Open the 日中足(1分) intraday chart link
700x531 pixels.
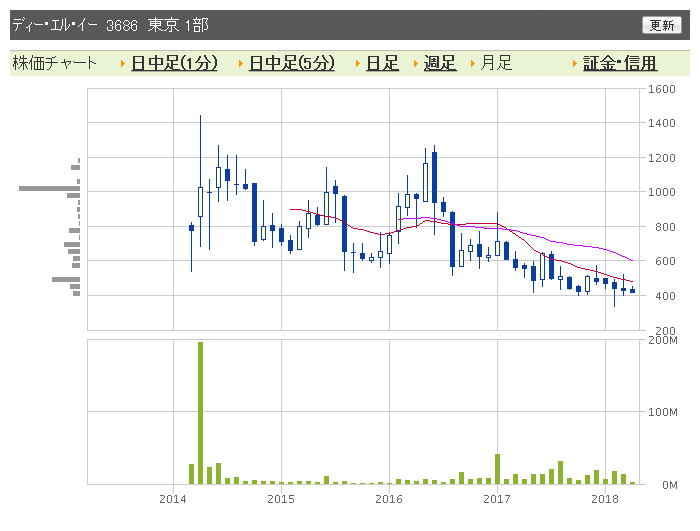(174, 63)
